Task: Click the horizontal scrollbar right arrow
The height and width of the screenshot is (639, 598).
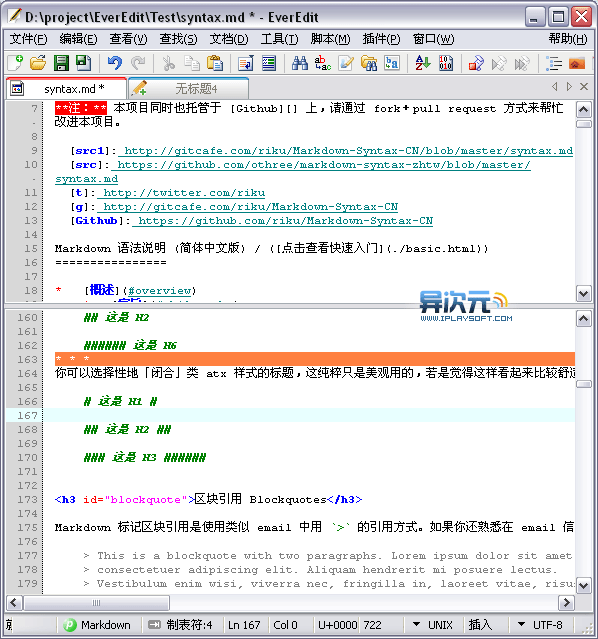Action: 566,603
